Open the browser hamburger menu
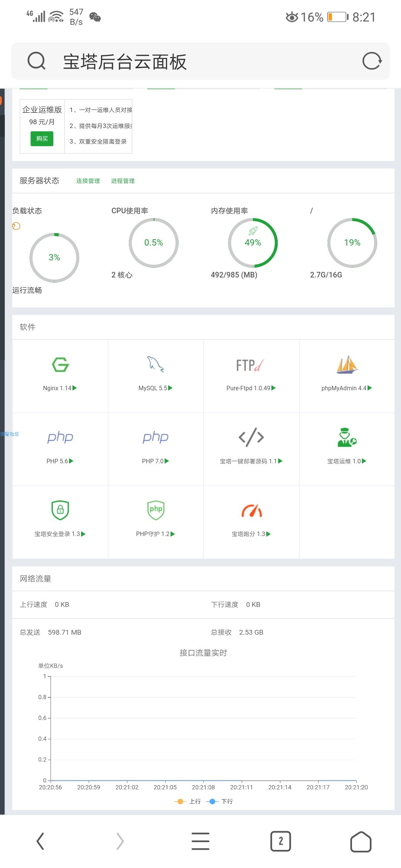Viewport: 401px width, 868px height. 200,841
